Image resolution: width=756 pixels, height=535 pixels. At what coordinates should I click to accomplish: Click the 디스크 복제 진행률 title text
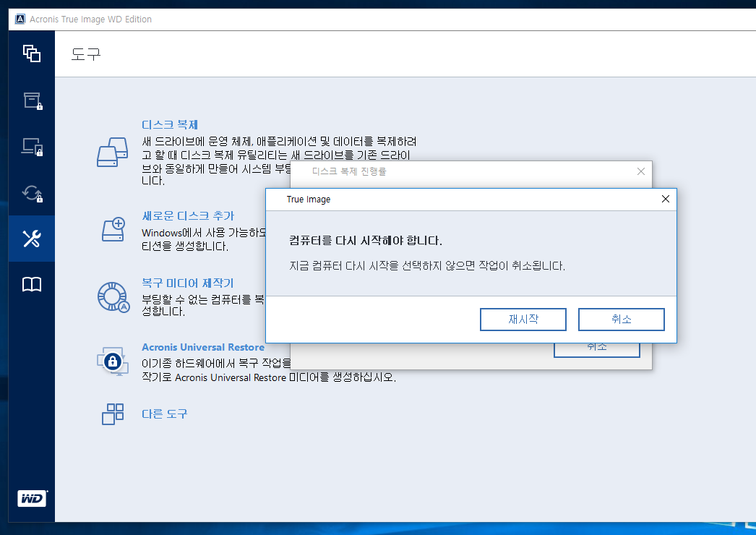tap(349, 171)
